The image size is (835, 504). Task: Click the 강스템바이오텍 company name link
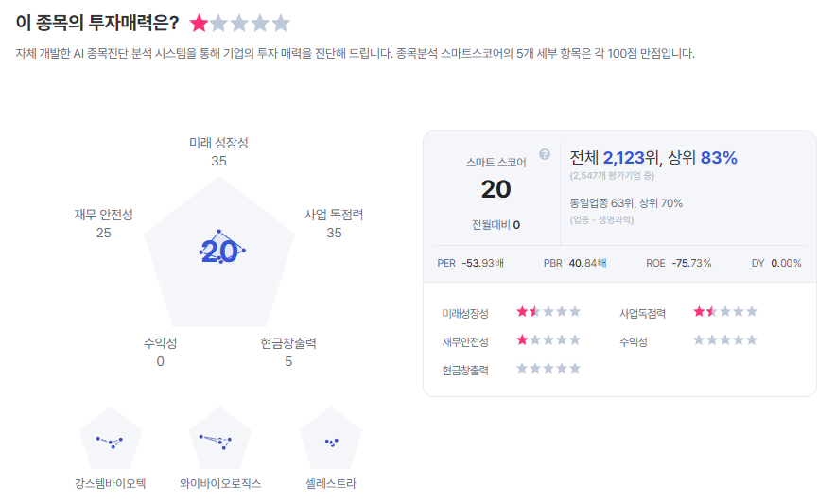111,483
